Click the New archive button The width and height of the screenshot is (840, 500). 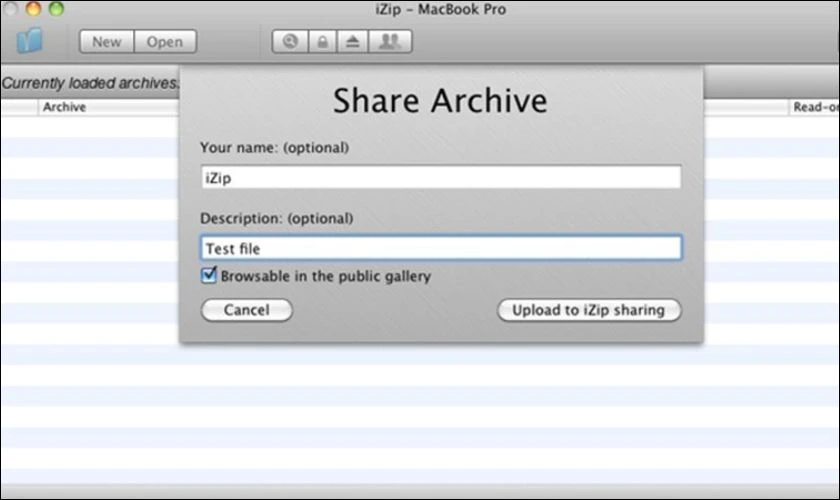click(107, 41)
